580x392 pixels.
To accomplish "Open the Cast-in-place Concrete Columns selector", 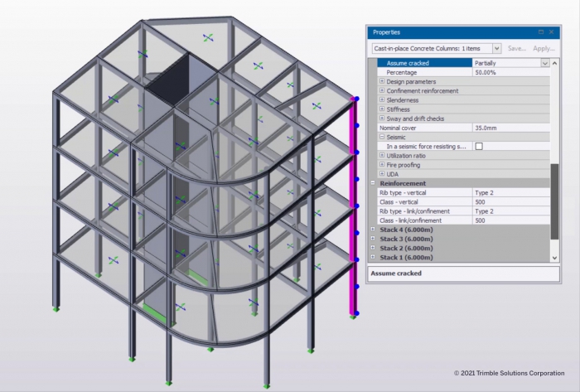I will (x=495, y=49).
